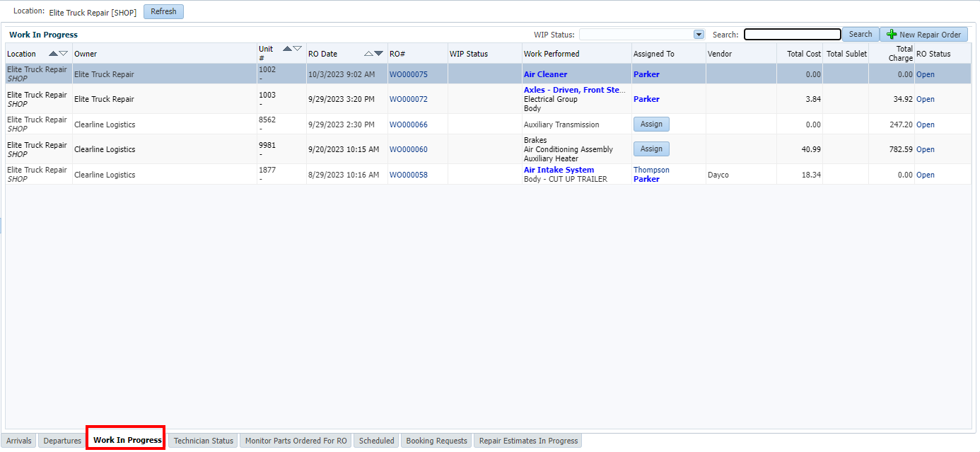This screenshot has height=452, width=980.
Task: Click the WIP Status combo box field
Action: pyautogui.click(x=641, y=34)
